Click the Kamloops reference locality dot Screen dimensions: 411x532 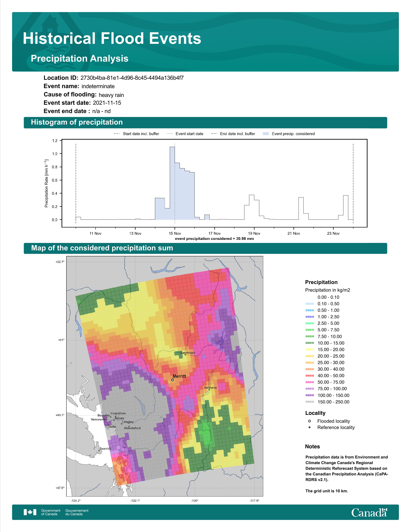[185, 355]
